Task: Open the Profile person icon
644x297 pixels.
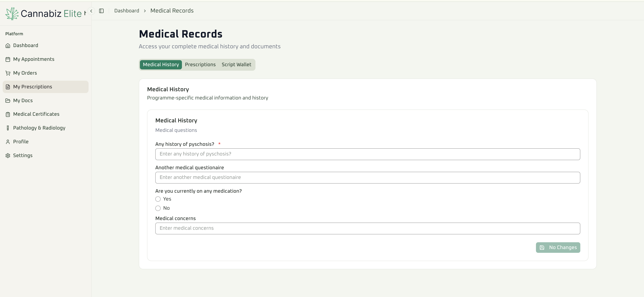Action: [x=8, y=142]
